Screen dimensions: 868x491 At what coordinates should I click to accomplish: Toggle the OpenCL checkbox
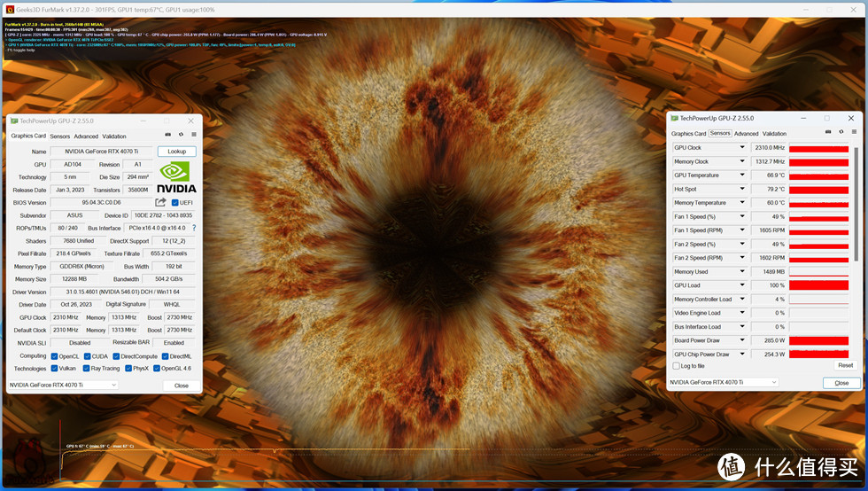coord(54,356)
